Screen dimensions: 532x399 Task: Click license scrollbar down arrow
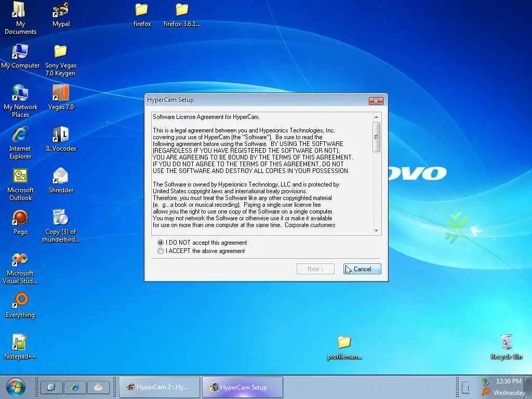pyautogui.click(x=376, y=231)
